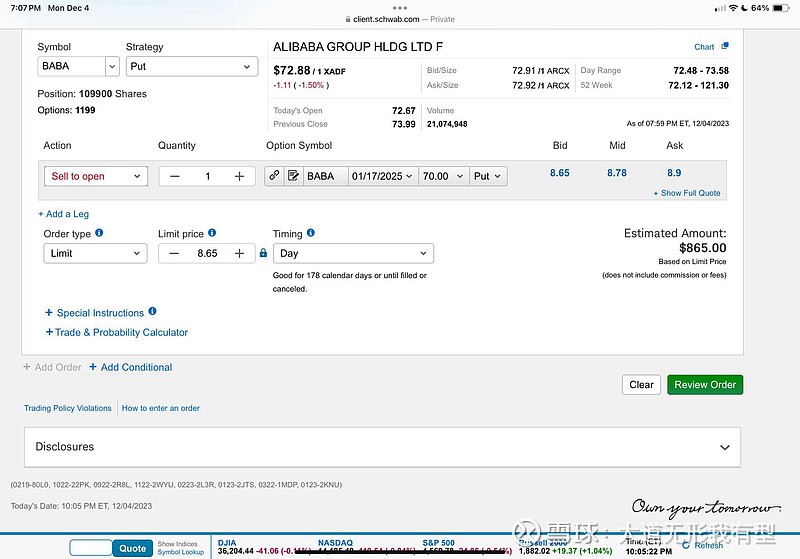
Task: Click the Limit price lock icon
Action: click(x=263, y=254)
